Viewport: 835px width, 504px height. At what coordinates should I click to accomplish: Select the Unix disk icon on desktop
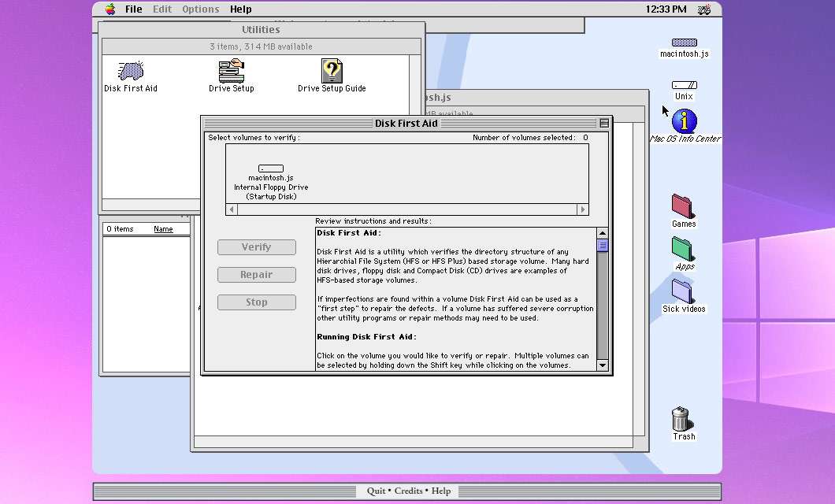[684, 85]
